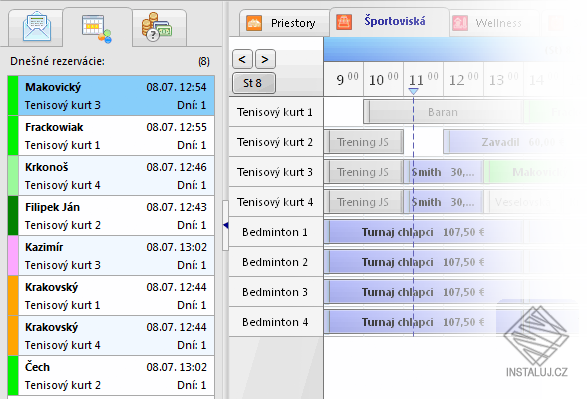This screenshot has width=587, height=399.
Task: Select the Turnaj chlapci booking on Bedminton 4
Action: 423,322
